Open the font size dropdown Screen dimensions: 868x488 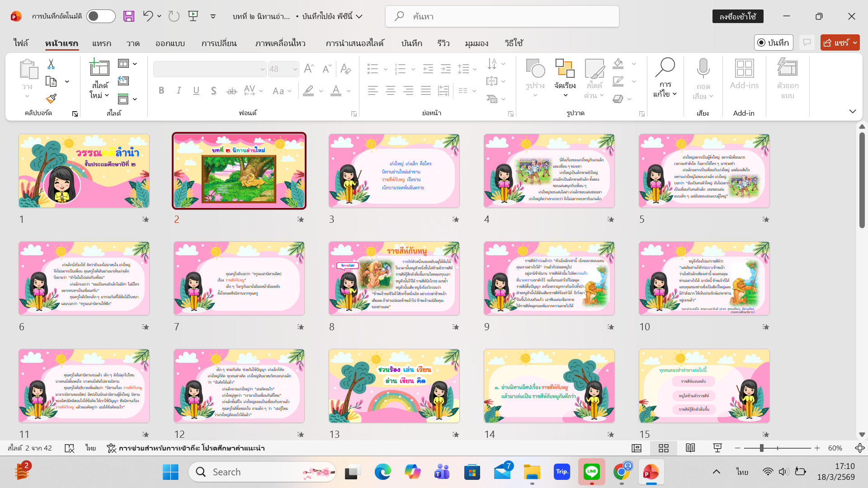click(x=295, y=69)
